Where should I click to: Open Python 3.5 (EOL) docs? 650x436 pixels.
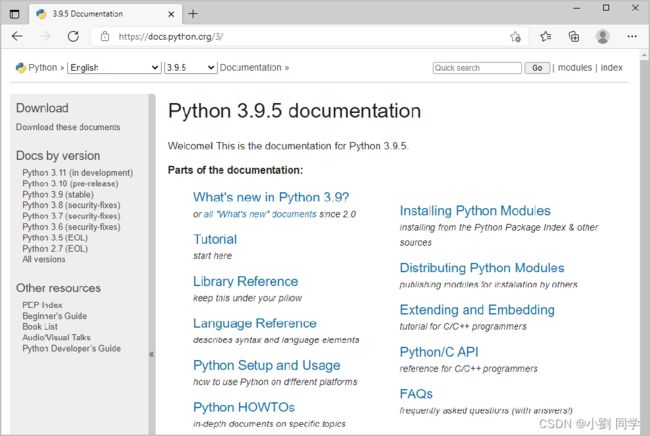pos(55,237)
